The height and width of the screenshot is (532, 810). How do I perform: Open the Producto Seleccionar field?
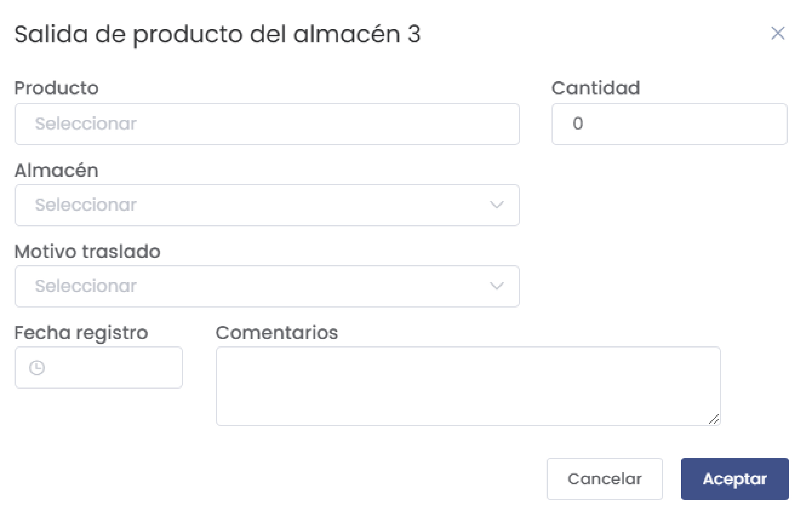(x=267, y=124)
